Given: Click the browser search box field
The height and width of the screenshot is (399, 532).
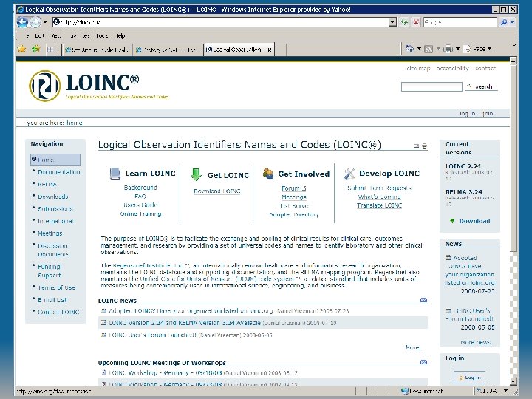Looking at the screenshot, I should (x=460, y=22).
